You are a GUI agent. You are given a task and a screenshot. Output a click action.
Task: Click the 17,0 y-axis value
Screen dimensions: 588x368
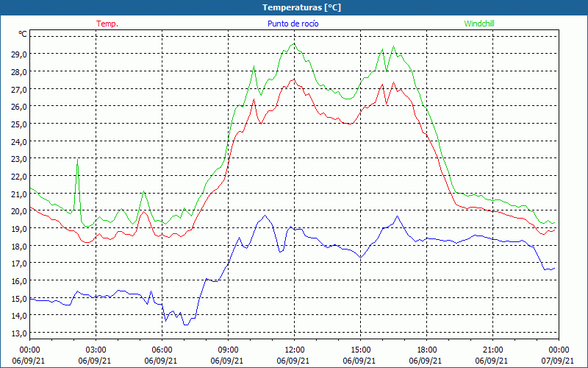coord(19,263)
